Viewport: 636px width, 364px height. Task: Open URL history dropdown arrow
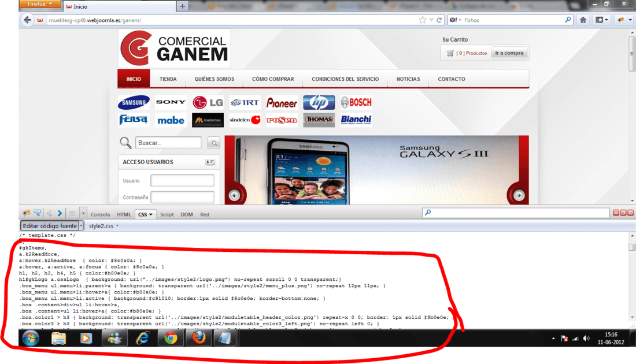coord(431,20)
